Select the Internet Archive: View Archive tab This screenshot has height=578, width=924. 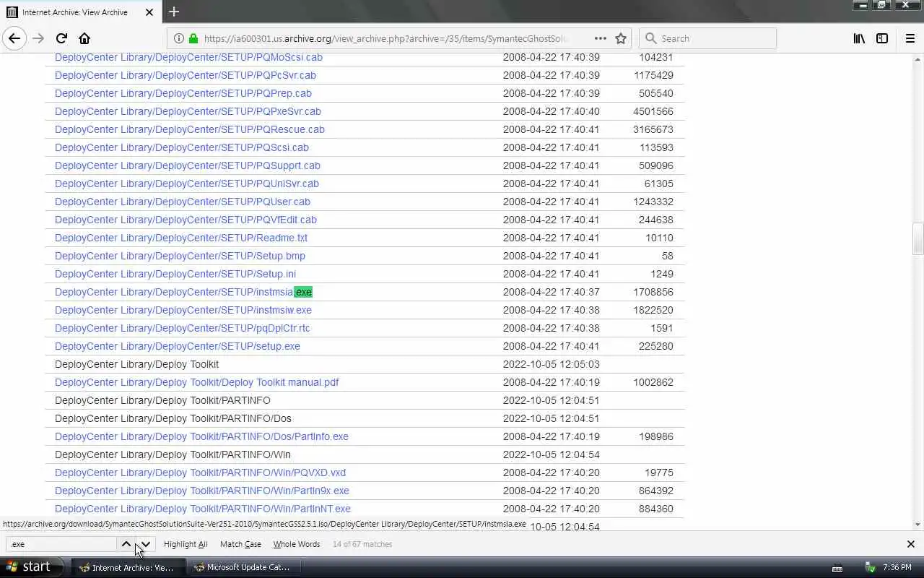tap(80, 12)
